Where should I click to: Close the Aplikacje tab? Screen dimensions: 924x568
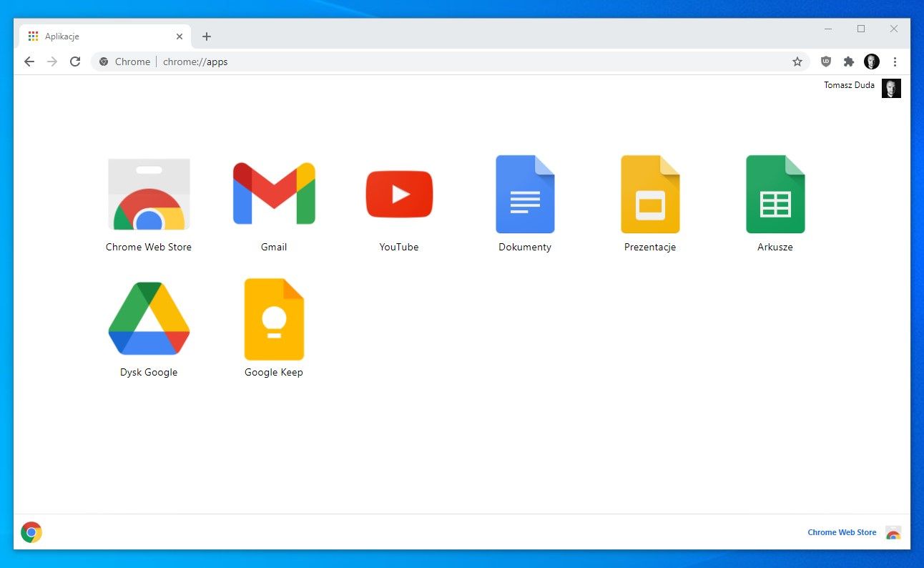pos(180,36)
